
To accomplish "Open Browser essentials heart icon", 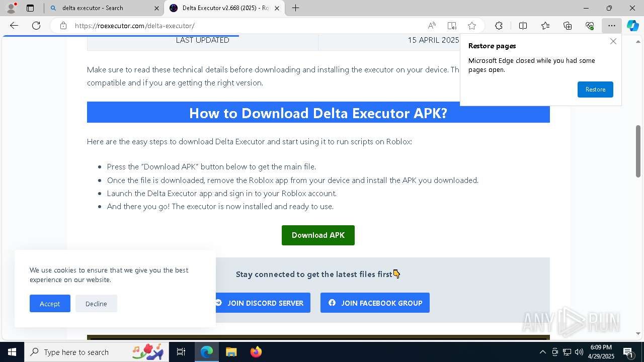I will (590, 26).
